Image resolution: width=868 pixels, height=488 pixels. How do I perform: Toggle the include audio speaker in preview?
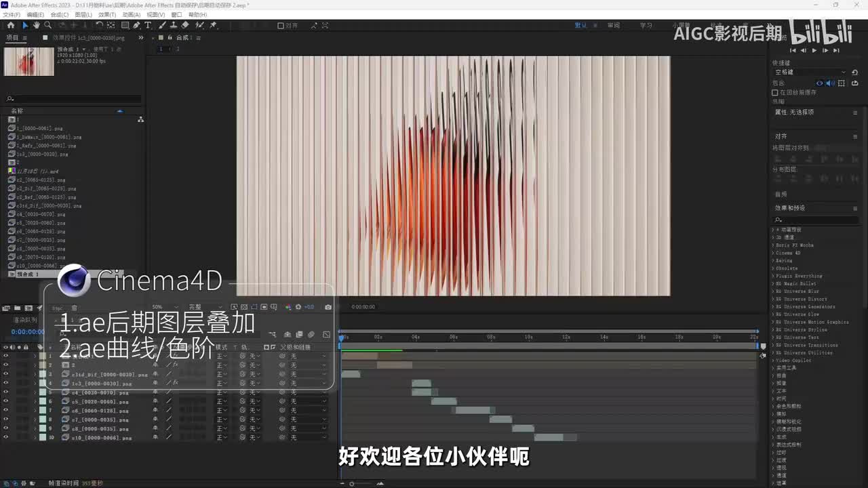tap(831, 83)
